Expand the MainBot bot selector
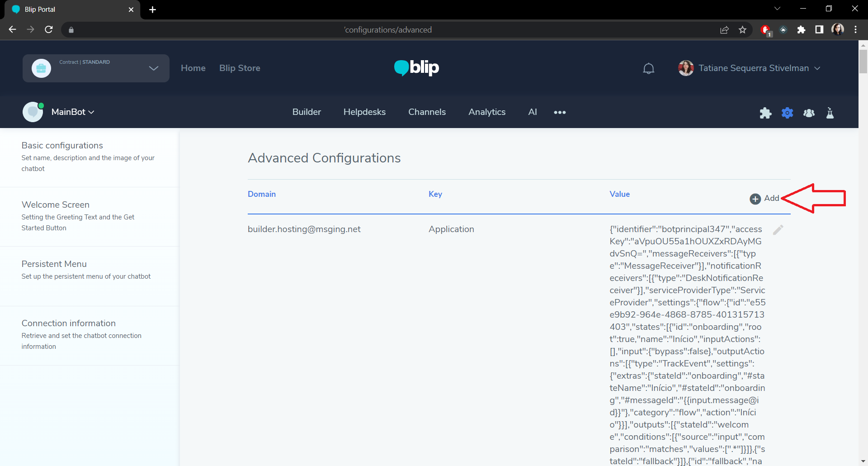The height and width of the screenshot is (466, 868). pyautogui.click(x=73, y=112)
